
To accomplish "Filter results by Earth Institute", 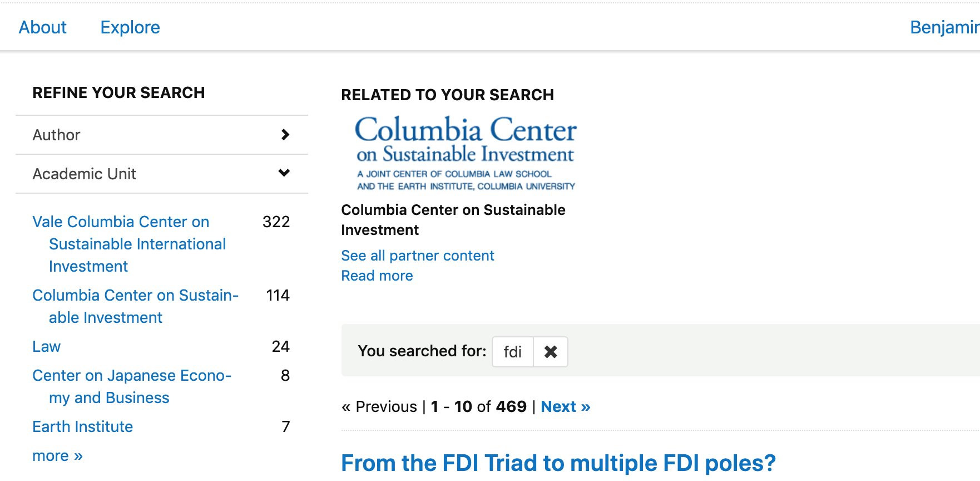I will 83,427.
